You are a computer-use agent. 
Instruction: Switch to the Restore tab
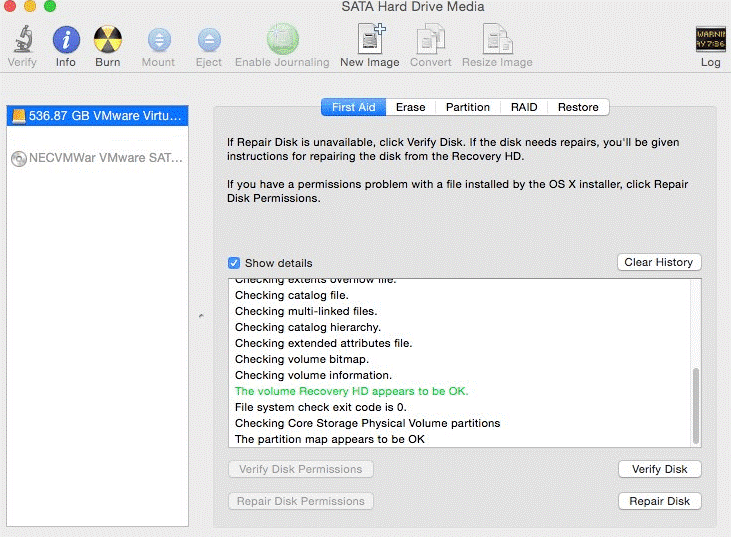[x=578, y=107]
